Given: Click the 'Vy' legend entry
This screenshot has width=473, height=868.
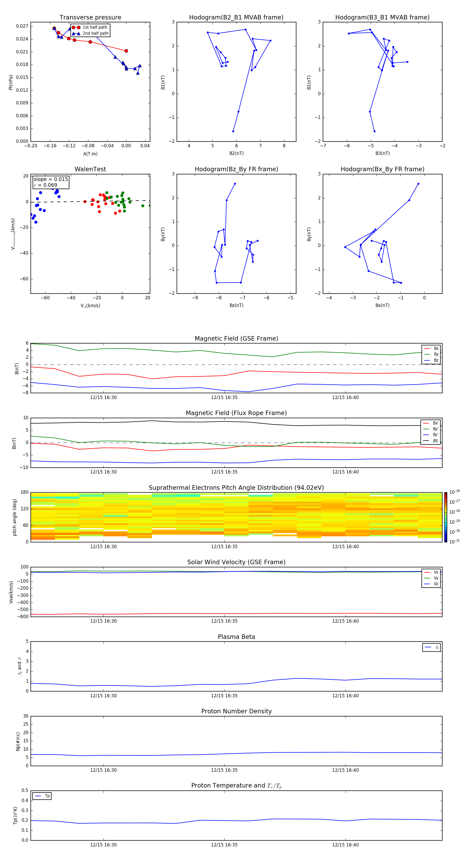Looking at the screenshot, I should (x=431, y=578).
